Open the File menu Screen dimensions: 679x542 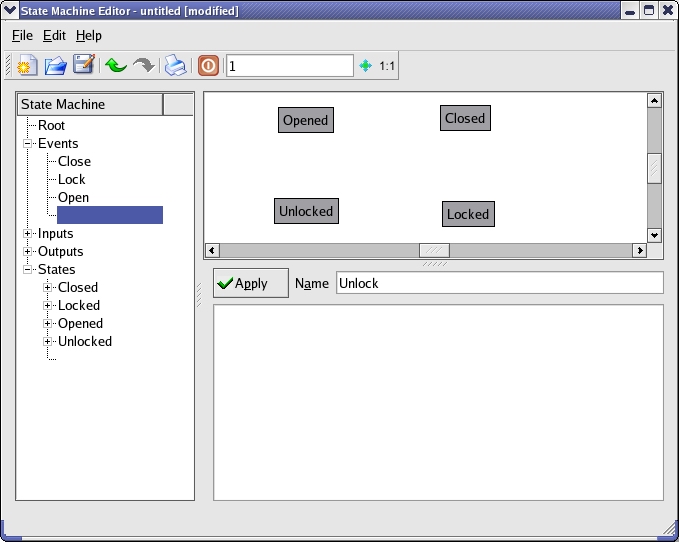tap(22, 35)
